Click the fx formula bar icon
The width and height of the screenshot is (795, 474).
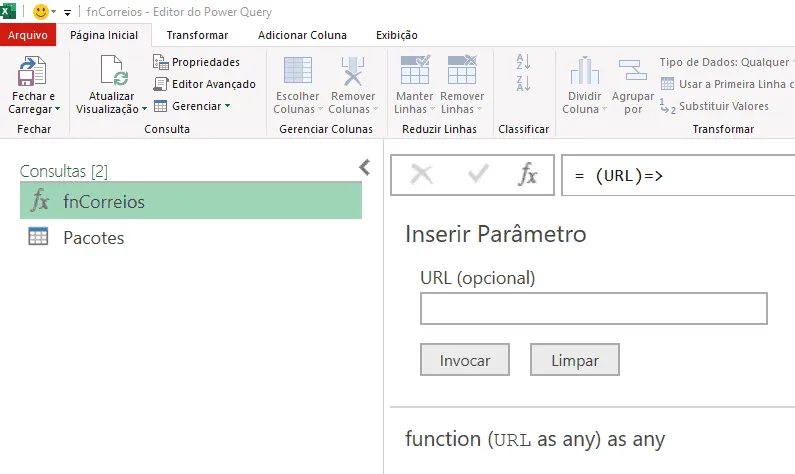click(527, 175)
